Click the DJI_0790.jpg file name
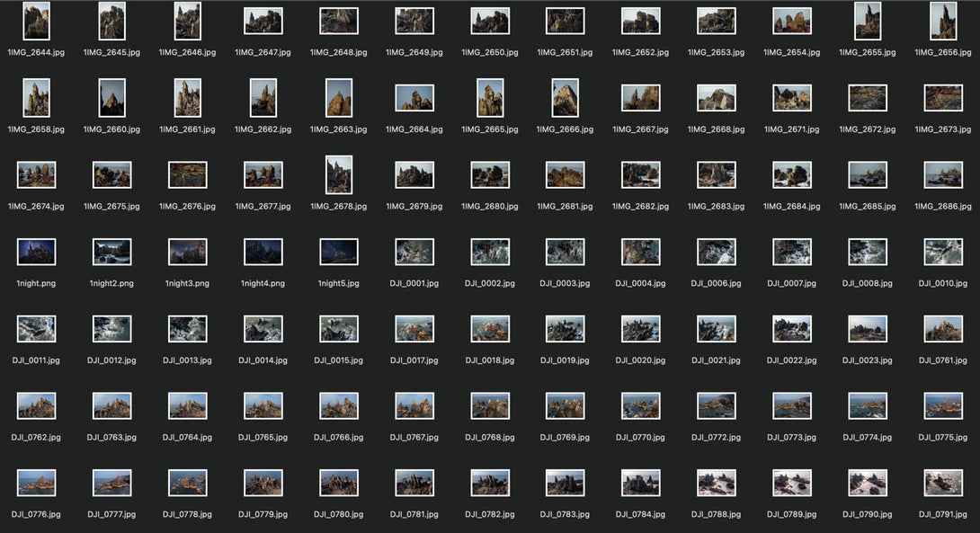 pos(868,514)
